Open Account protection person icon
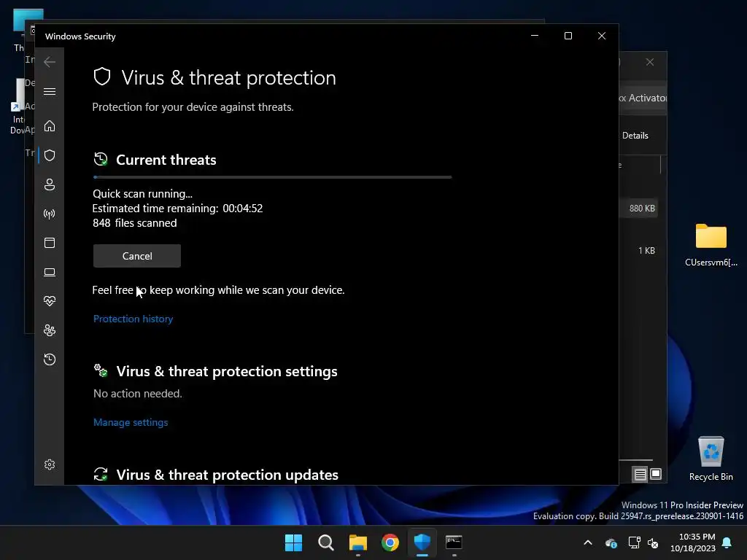The width and height of the screenshot is (747, 560). (50, 184)
